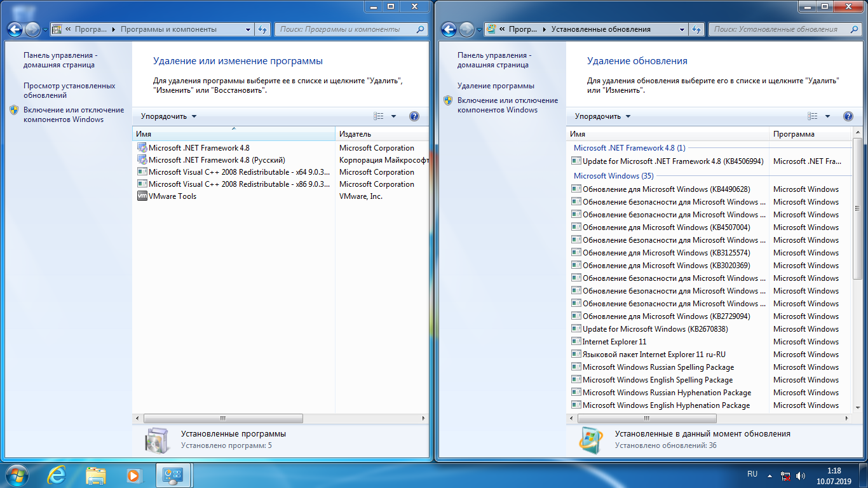Click refresh button in Programs and Features address bar
The image size is (868, 488).
point(263,29)
